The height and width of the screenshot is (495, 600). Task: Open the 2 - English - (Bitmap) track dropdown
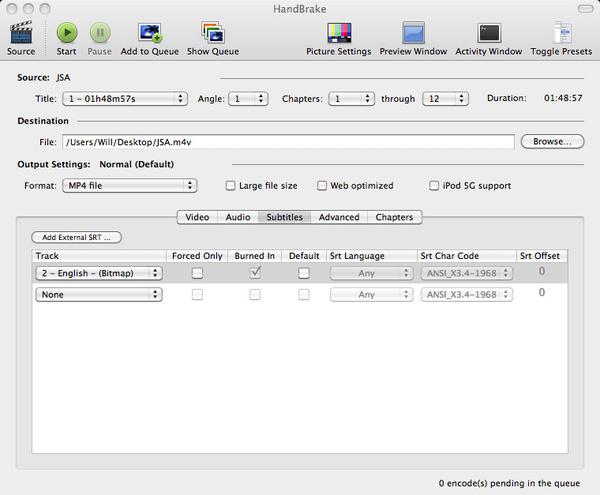pyautogui.click(x=99, y=273)
